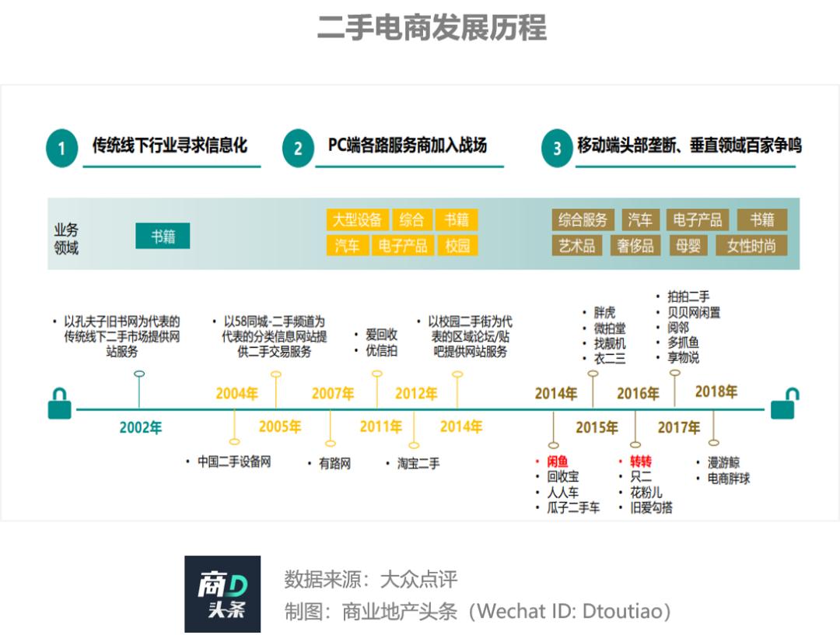Click the 电商胖球 entry
This screenshot has width=840, height=635.
729,478
